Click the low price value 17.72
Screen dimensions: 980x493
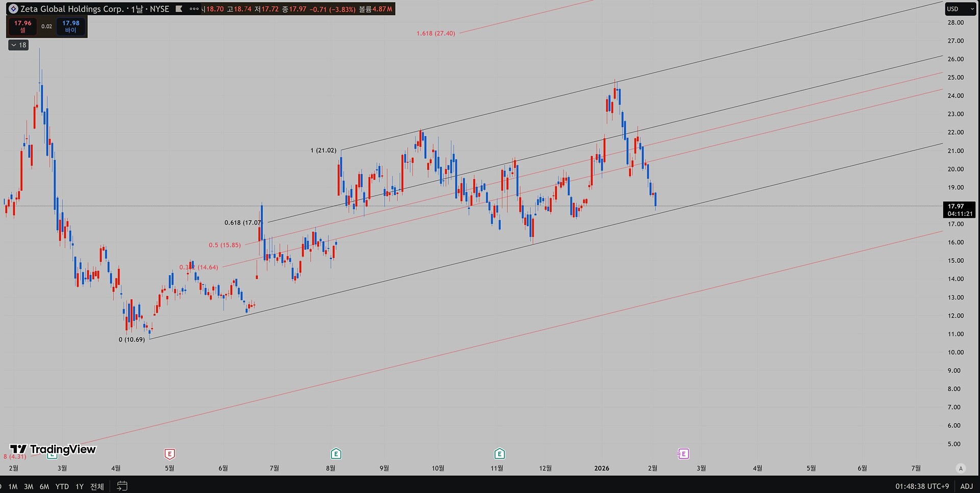point(270,9)
